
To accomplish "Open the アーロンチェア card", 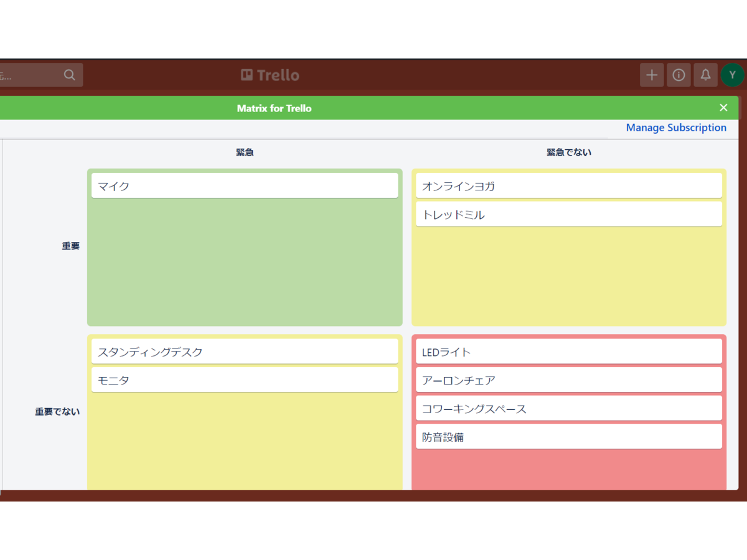I will pyautogui.click(x=569, y=380).
